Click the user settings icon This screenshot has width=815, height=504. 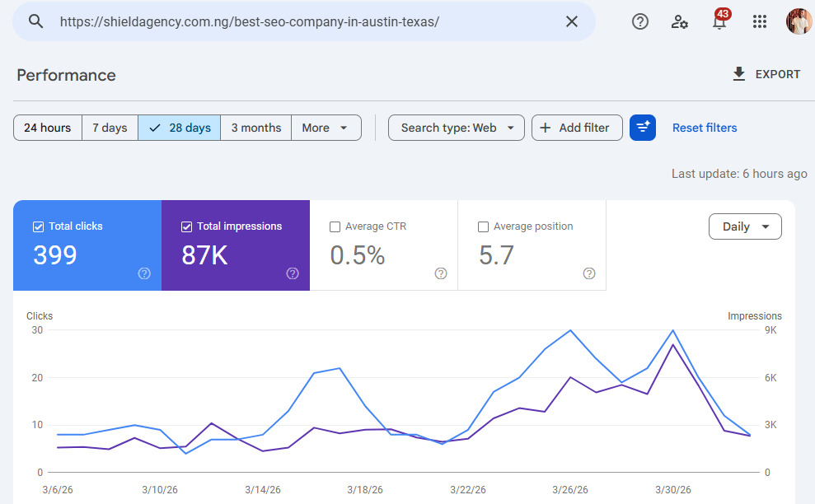pos(680,21)
